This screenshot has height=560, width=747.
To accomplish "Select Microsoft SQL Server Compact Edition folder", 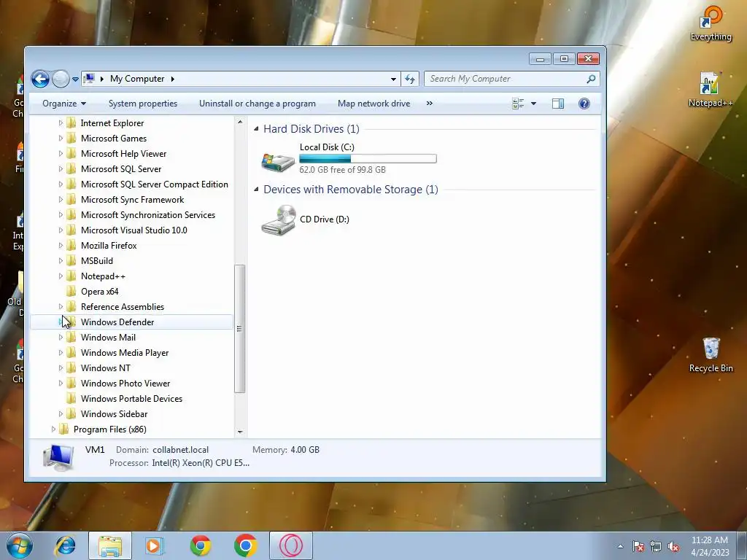I will coord(155,184).
